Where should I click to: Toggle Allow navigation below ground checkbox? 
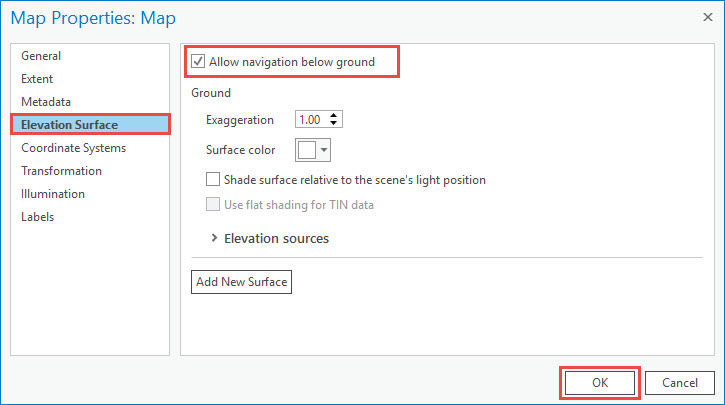pos(198,62)
